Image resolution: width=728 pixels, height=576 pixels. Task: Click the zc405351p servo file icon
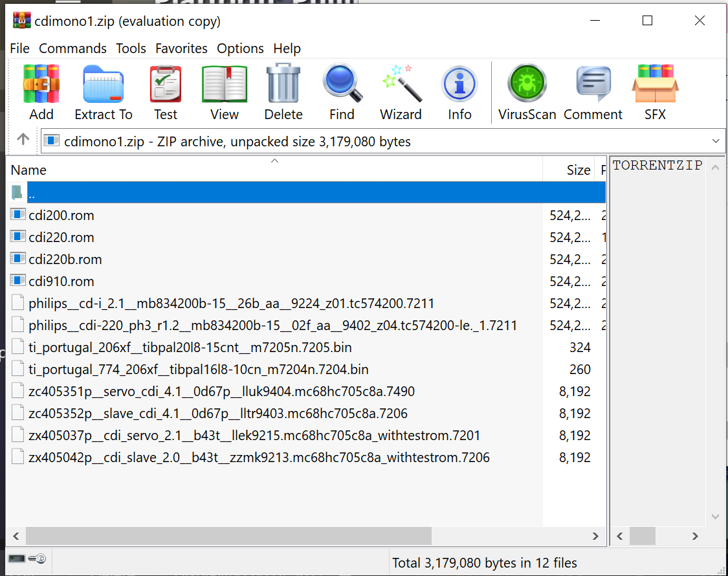click(18, 391)
